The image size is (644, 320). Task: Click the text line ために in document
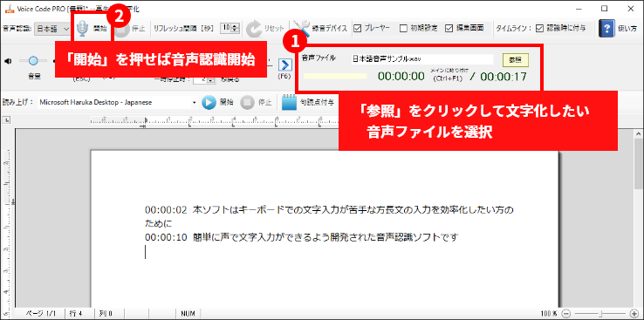coord(158,223)
